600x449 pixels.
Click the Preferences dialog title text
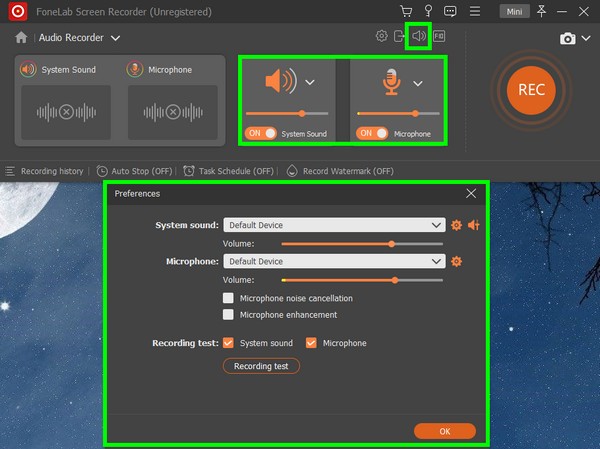click(137, 193)
